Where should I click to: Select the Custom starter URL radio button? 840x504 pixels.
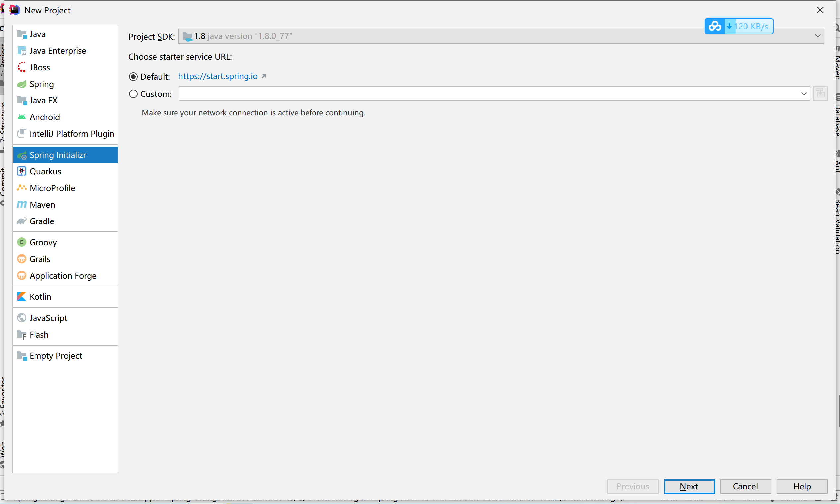point(133,94)
